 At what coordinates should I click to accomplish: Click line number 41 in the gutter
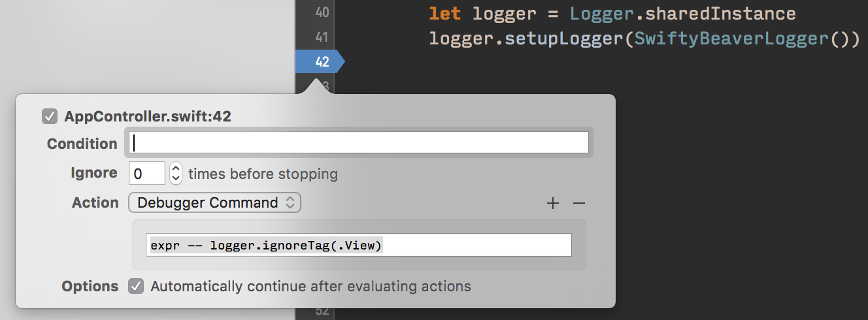322,37
